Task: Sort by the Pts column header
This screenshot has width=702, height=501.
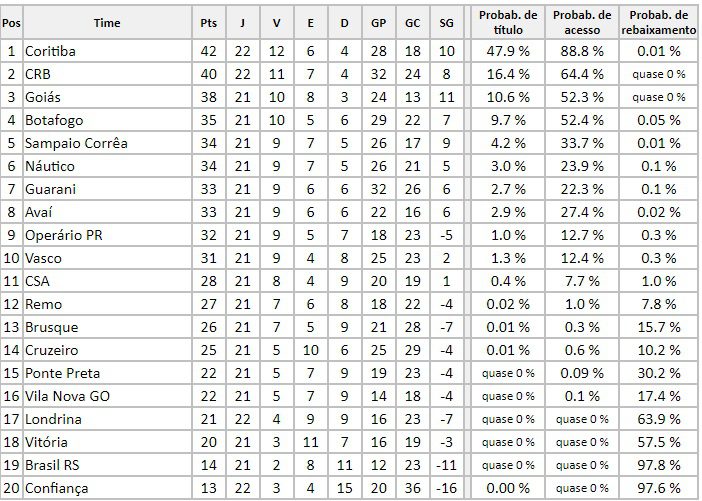Action: pos(209,21)
